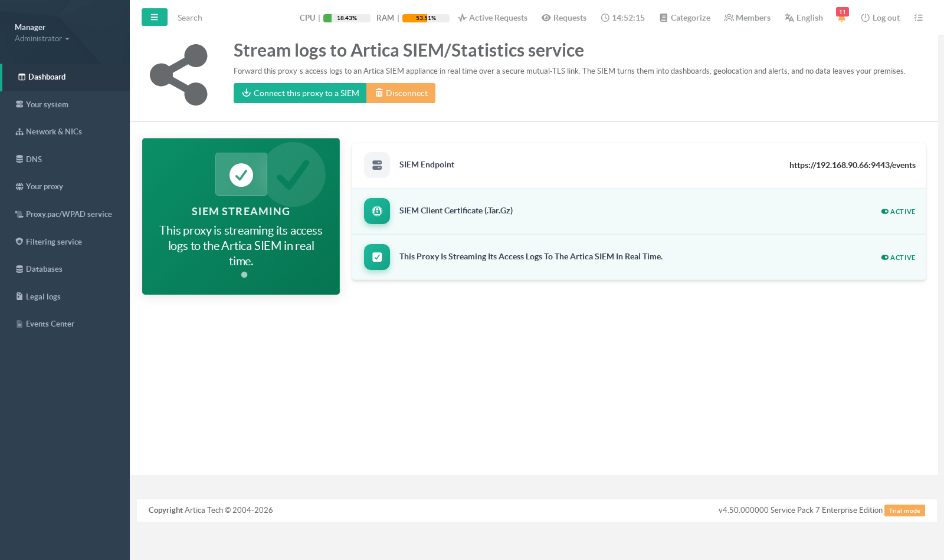Click the SIEM Endpoint URL value

coord(853,165)
